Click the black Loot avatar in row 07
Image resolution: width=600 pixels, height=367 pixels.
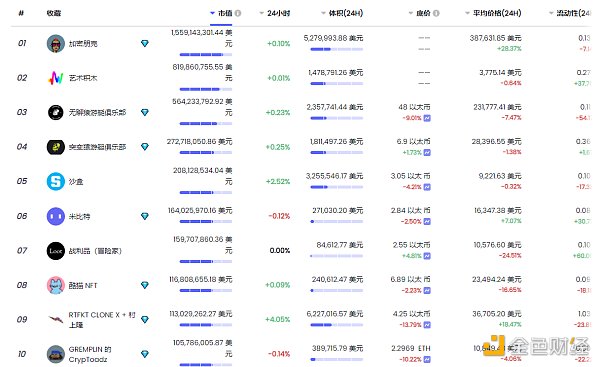56,251
